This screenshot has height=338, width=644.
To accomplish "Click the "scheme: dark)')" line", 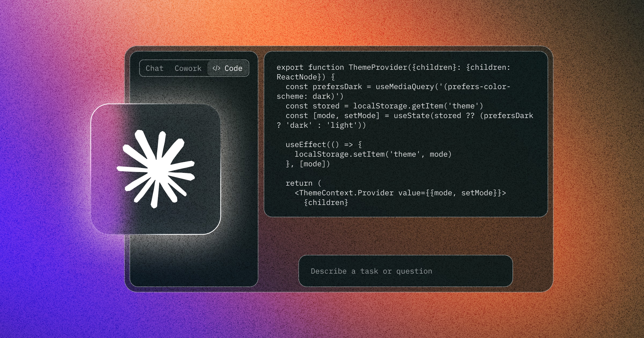I will [x=310, y=96].
